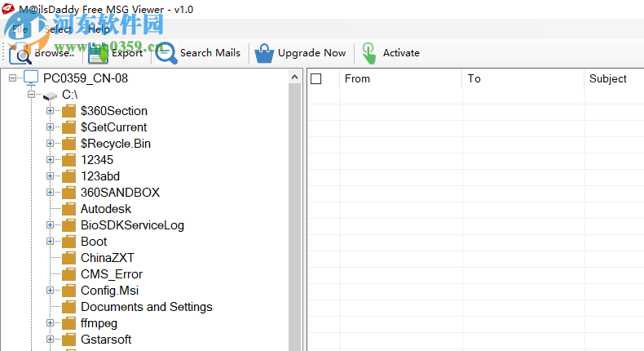The image size is (644, 351).
Task: Click the Gstarsoft folder icon
Action: [x=68, y=339]
